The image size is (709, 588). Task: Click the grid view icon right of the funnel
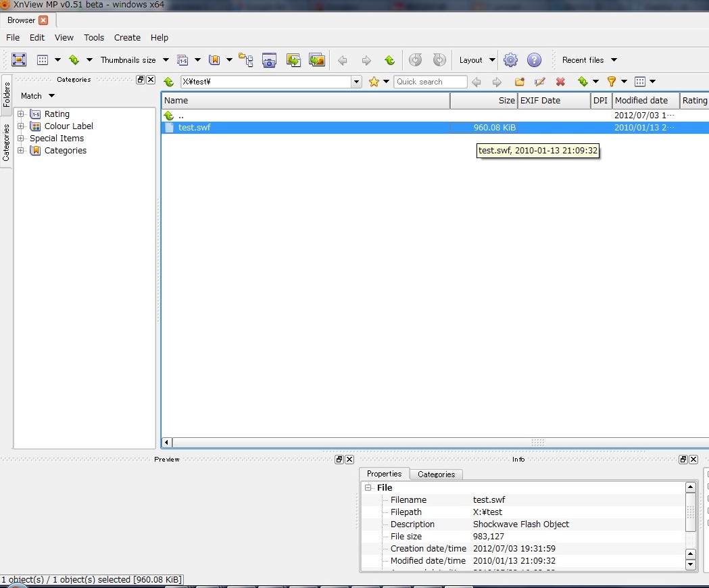coord(640,82)
